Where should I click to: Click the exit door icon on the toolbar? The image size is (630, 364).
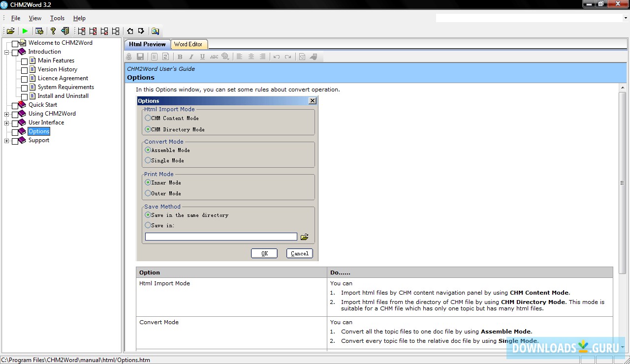[x=64, y=30]
